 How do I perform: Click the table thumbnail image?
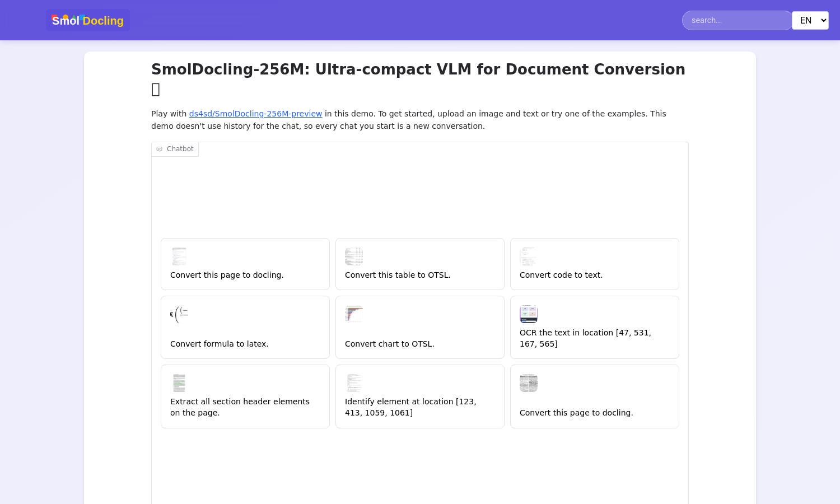pyautogui.click(x=354, y=256)
